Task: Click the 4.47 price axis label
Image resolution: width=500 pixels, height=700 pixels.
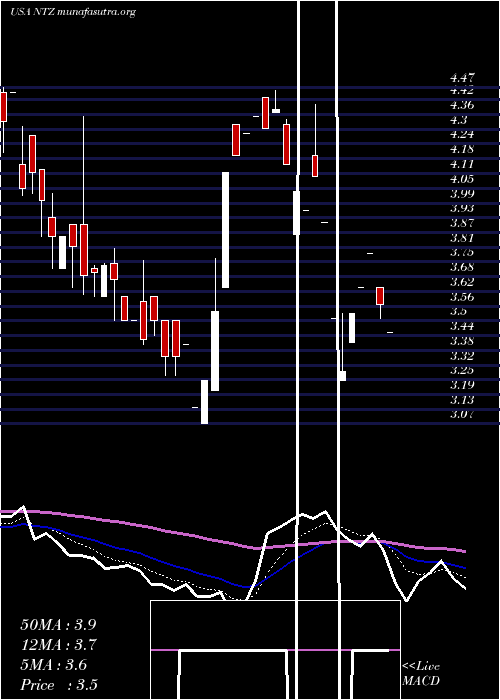Action: pos(462,78)
